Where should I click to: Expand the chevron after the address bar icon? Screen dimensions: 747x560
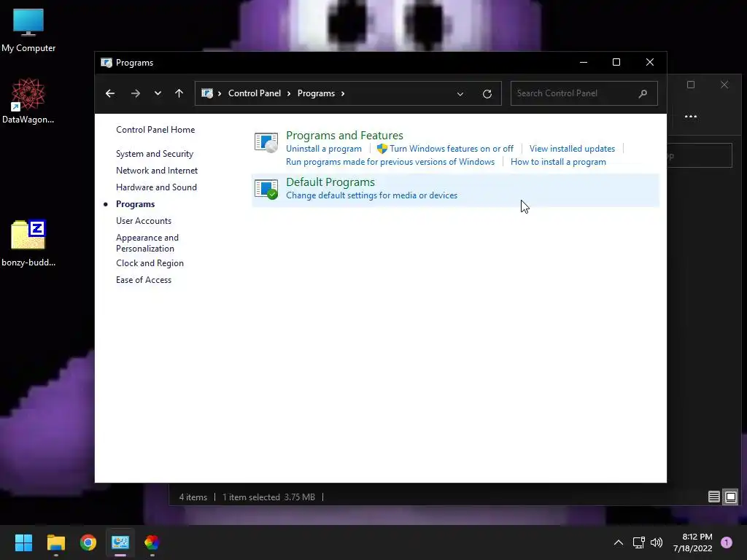pos(220,93)
